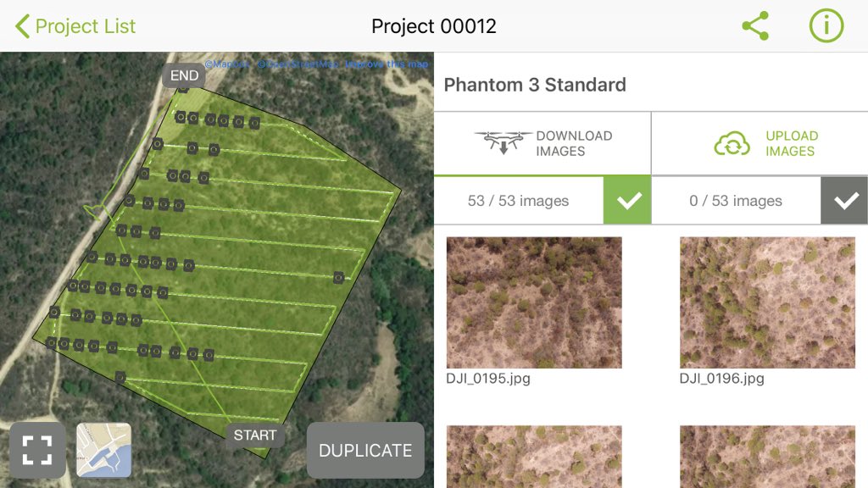
Task: Open the DJI_0196.jpg thumbnail
Action: pos(767,302)
